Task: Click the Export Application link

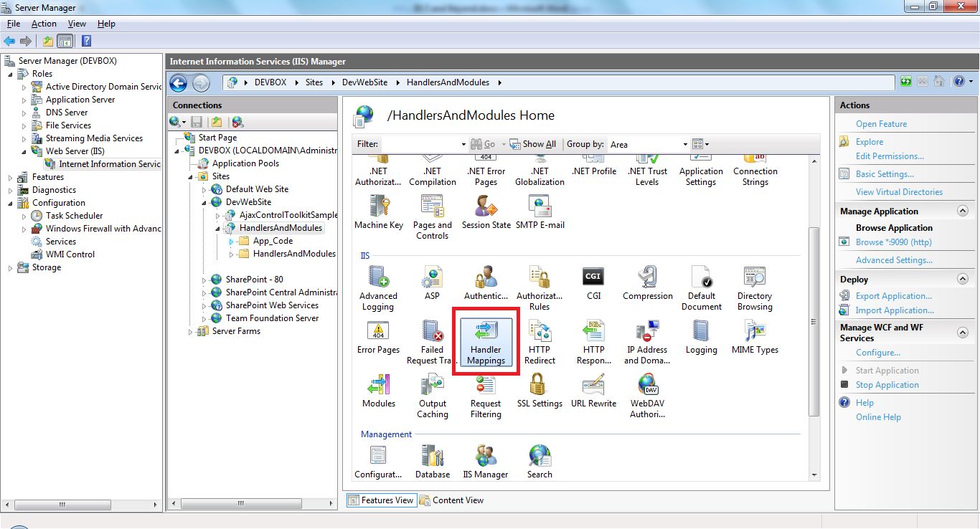Action: point(894,296)
